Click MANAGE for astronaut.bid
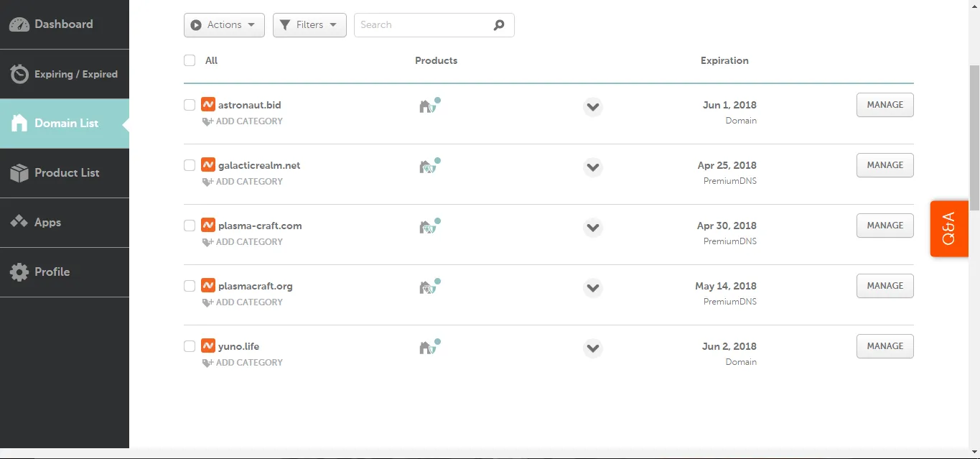This screenshot has width=980, height=459. [x=885, y=105]
